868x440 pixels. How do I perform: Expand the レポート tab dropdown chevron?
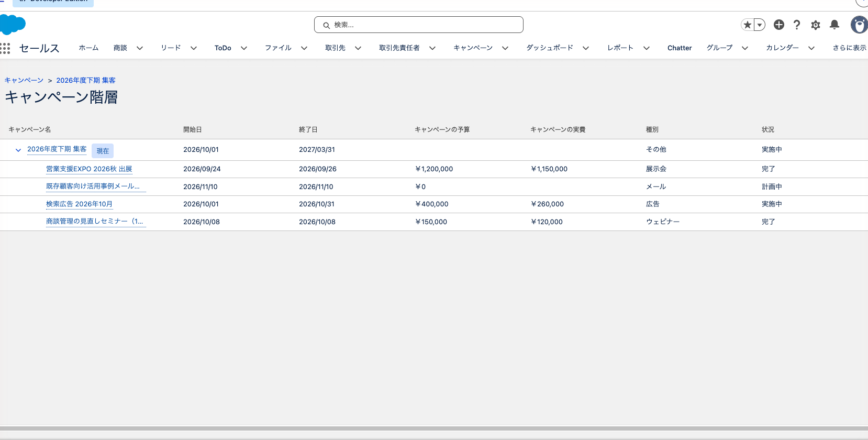pos(647,48)
